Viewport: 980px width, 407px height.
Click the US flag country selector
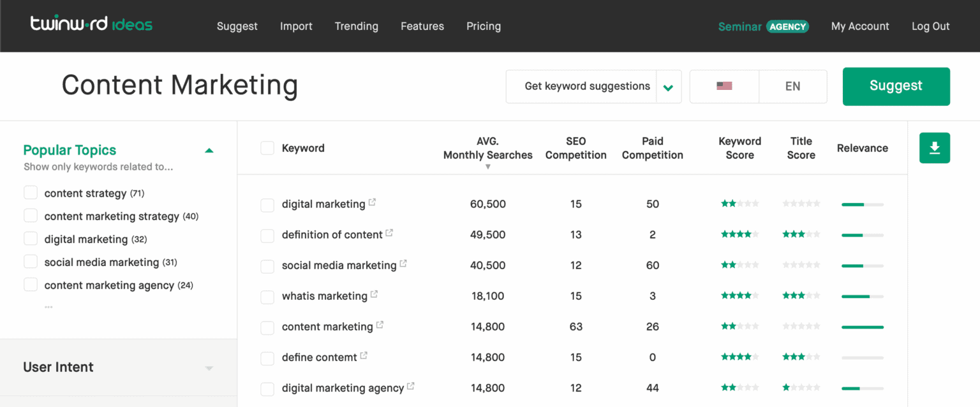724,86
